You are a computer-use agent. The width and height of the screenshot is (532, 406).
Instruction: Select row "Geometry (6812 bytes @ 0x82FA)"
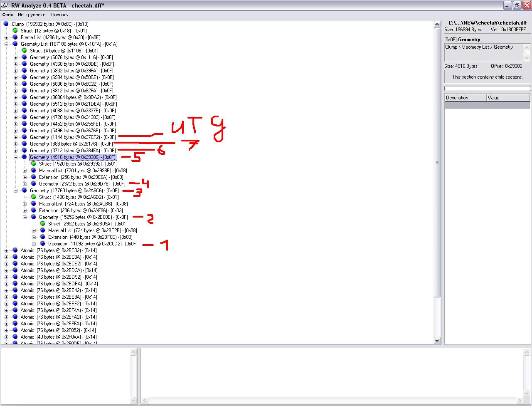pyautogui.click(x=71, y=91)
